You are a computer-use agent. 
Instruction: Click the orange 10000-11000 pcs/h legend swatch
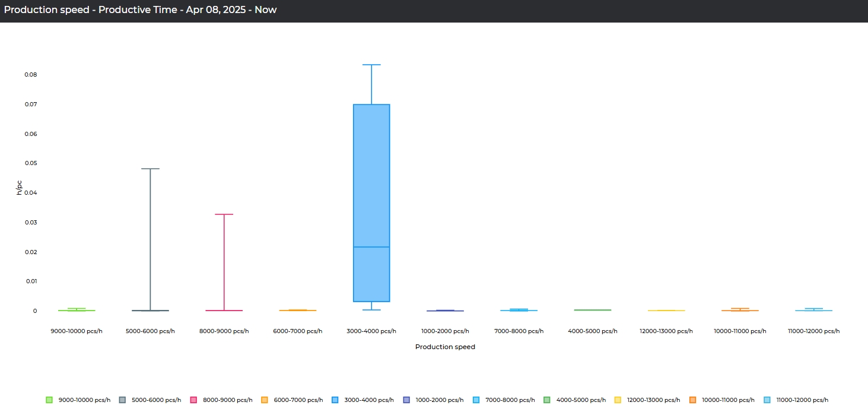(692, 400)
